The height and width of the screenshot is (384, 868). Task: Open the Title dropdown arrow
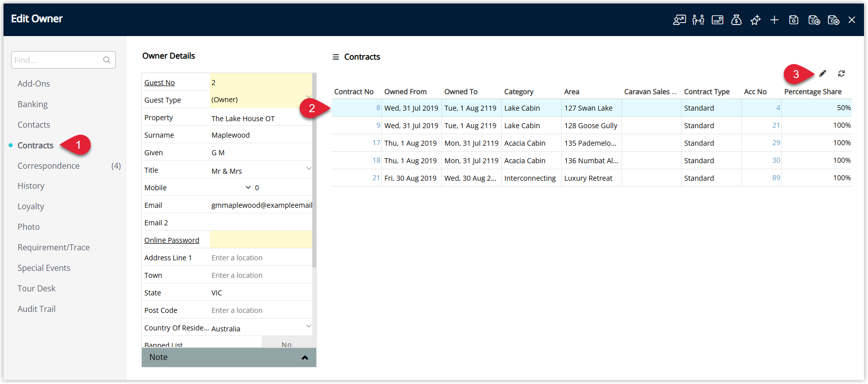[x=309, y=168]
